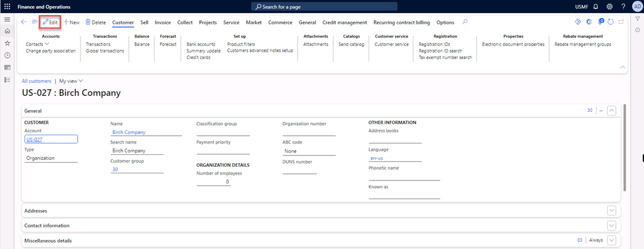644x249 pixels.
Task: Click the info icon below the funnel
Action: click(x=637, y=30)
